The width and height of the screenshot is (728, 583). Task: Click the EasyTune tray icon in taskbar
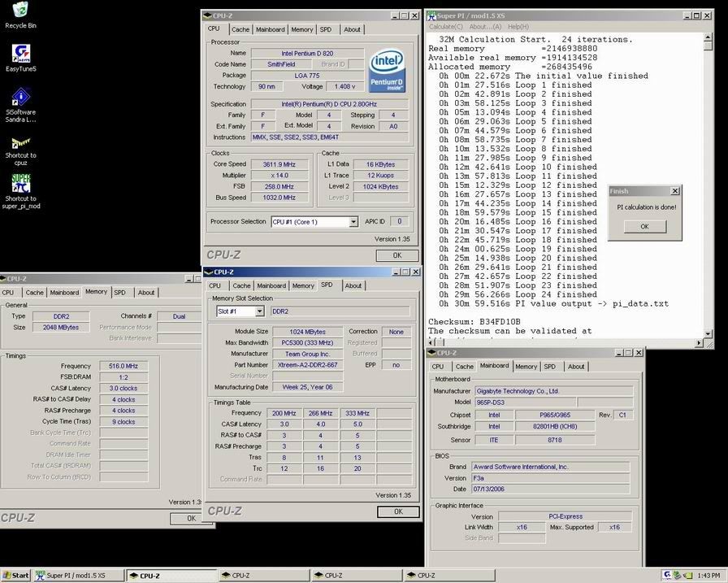(x=667, y=575)
